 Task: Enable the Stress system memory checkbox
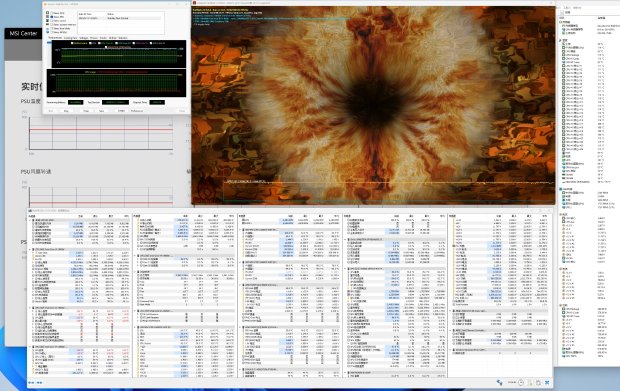(51, 25)
